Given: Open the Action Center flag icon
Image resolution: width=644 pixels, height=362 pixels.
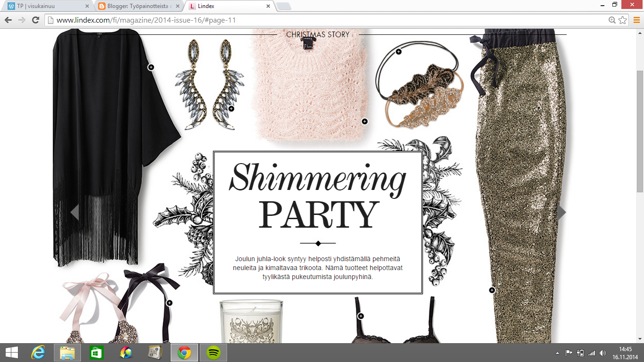Looking at the screenshot, I should (569, 353).
